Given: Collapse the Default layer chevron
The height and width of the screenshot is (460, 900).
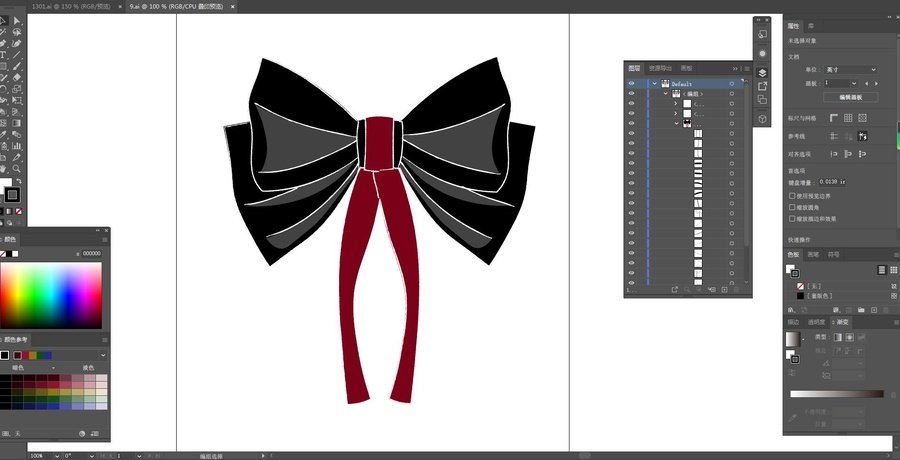Looking at the screenshot, I should [654, 84].
